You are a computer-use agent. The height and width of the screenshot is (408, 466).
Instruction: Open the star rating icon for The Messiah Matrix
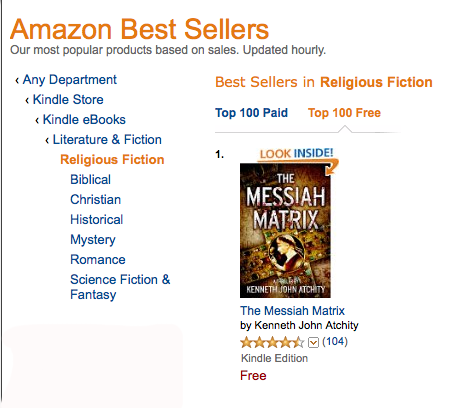coord(272,342)
